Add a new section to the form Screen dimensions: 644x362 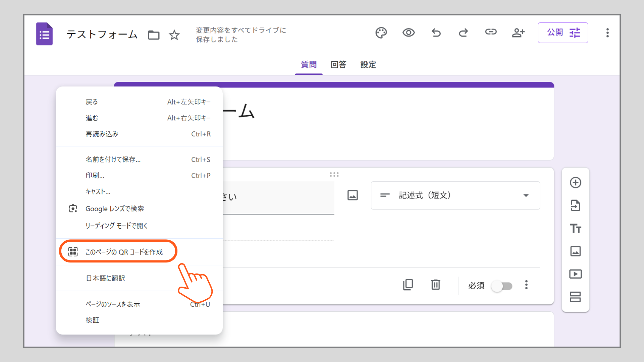point(576,297)
